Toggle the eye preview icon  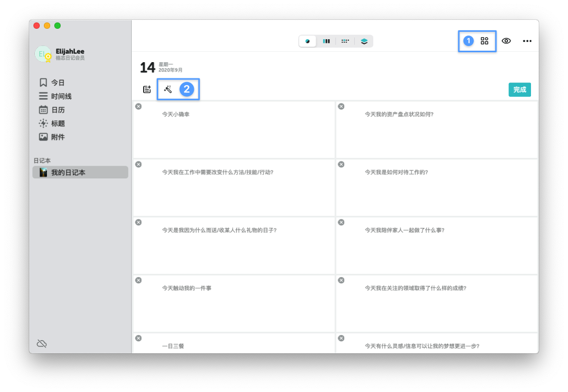coord(506,41)
